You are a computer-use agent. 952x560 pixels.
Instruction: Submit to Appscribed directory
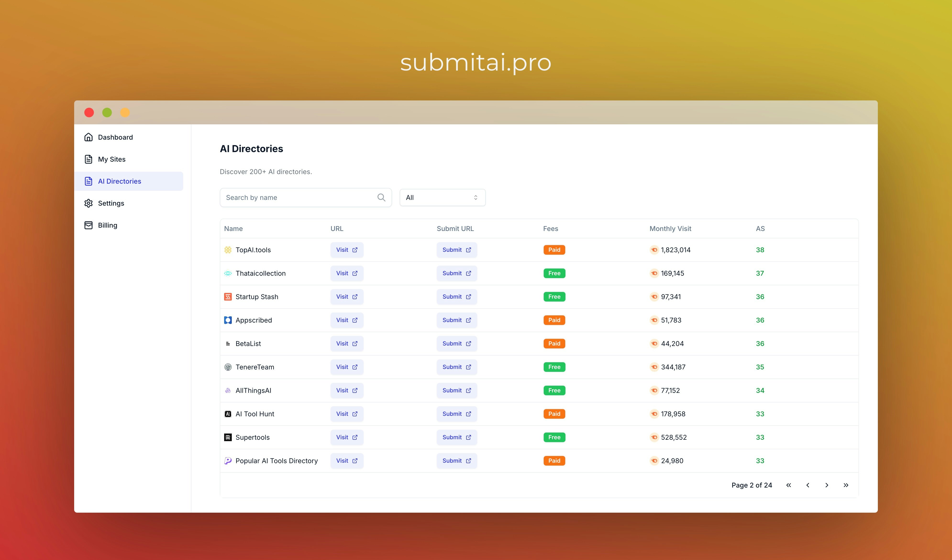457,320
